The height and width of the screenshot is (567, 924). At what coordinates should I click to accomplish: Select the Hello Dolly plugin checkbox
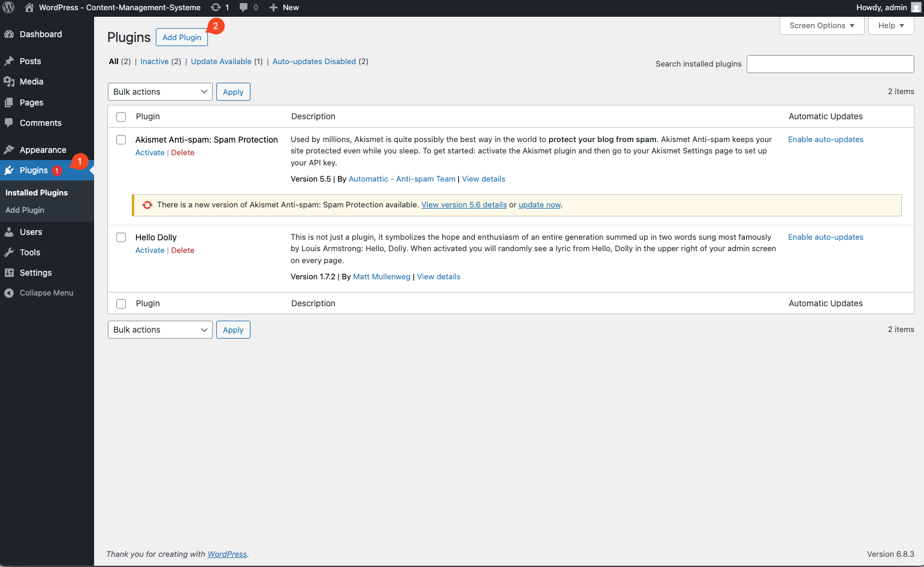pos(121,237)
